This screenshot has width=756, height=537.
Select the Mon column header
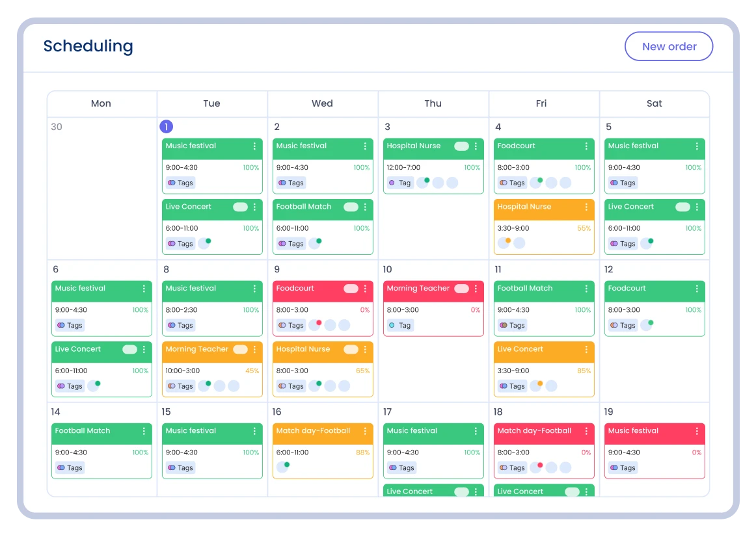101,103
